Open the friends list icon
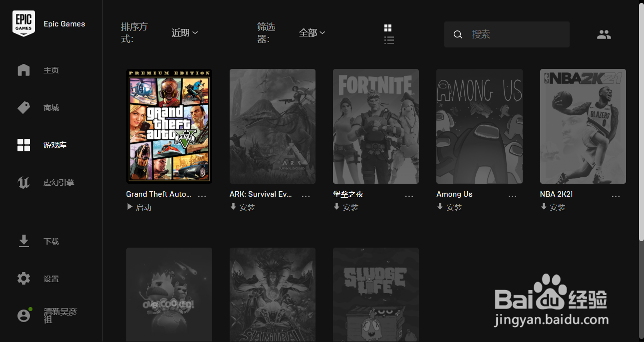This screenshot has width=644, height=342. 604,34
